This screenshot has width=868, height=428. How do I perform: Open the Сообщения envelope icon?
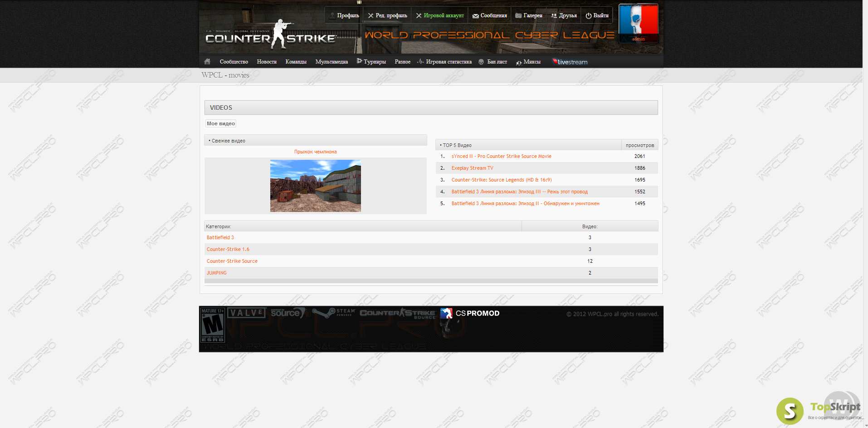(475, 16)
